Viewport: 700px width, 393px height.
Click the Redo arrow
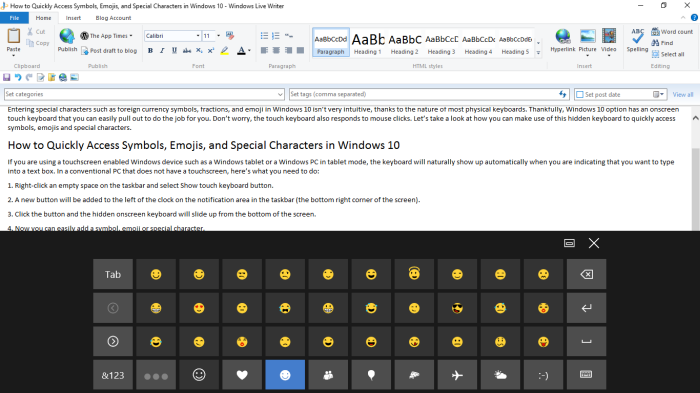pos(29,77)
